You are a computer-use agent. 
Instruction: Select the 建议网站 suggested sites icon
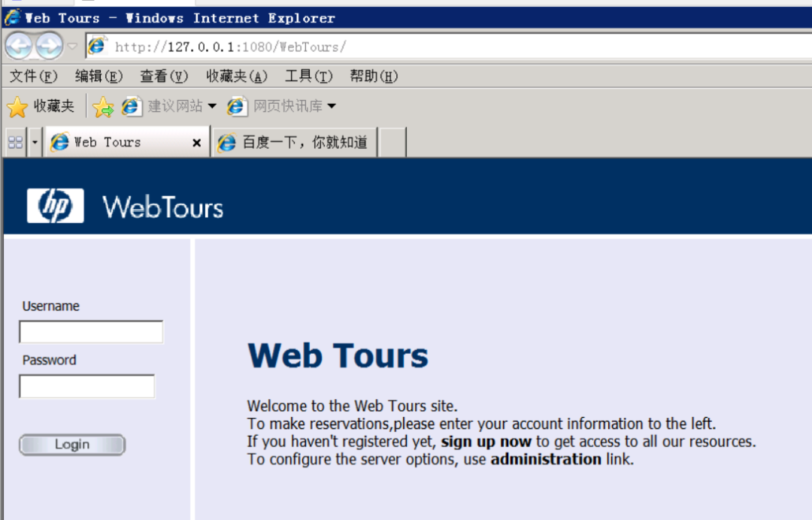131,106
